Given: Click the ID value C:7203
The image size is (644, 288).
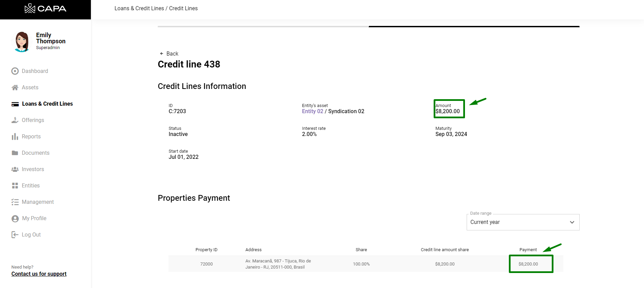Looking at the screenshot, I should (x=177, y=111).
